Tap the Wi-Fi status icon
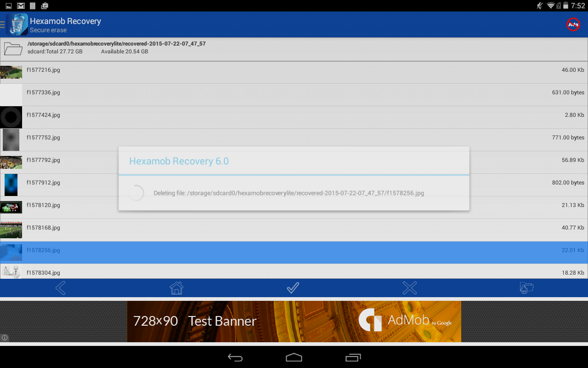This screenshot has height=368, width=588. click(550, 6)
